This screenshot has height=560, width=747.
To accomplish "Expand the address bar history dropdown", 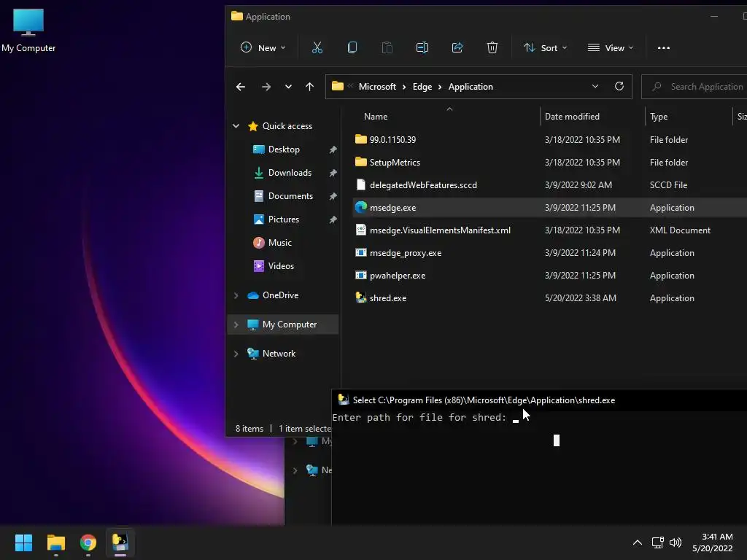I will [x=595, y=86].
